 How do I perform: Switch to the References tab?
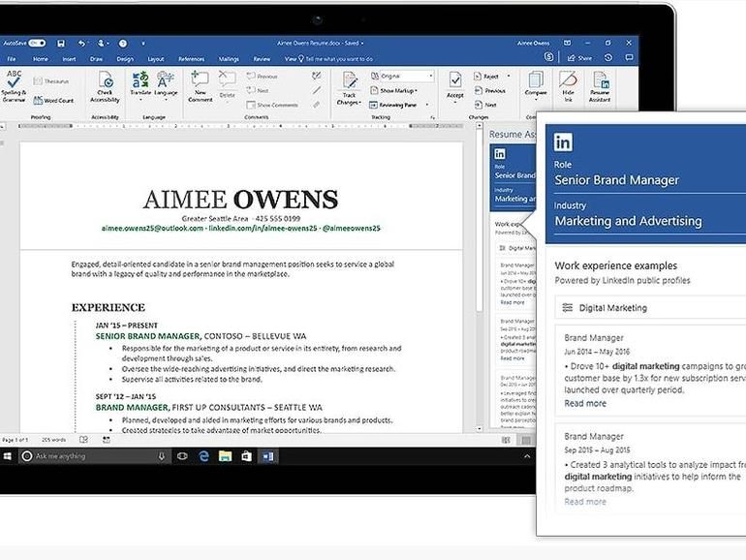tap(191, 59)
